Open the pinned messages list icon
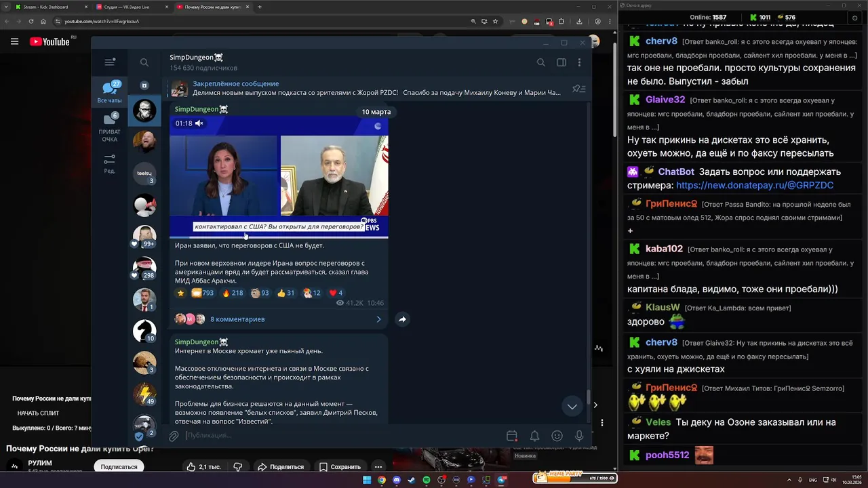 [x=578, y=89]
